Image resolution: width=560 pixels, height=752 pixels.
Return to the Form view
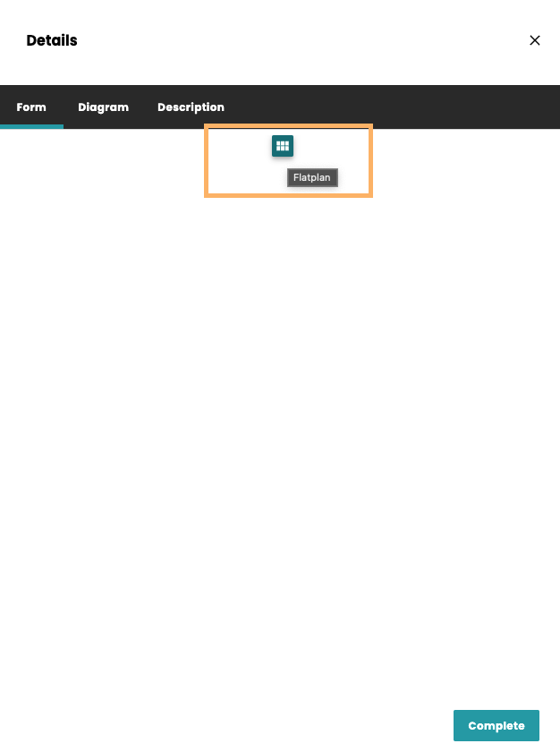coord(31,107)
